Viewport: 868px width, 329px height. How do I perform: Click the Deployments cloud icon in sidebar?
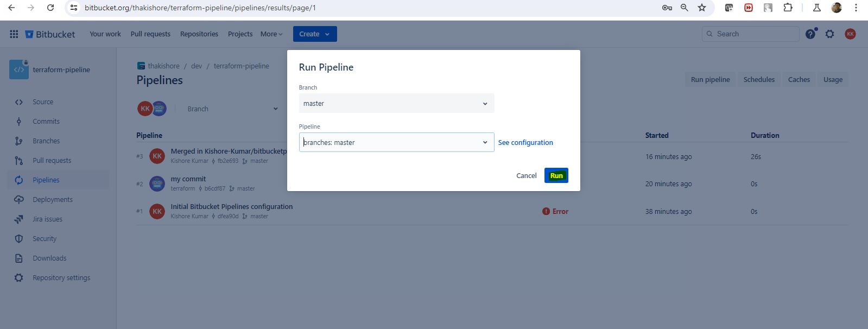coord(19,200)
